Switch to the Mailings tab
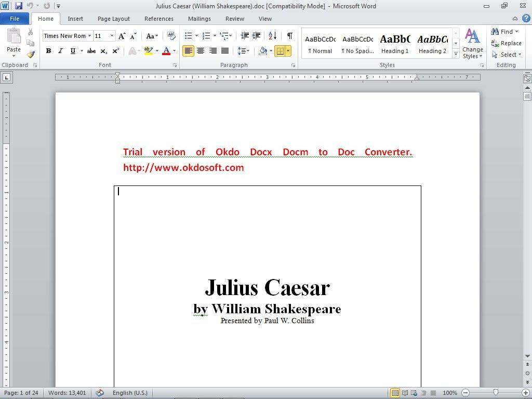Viewport: 532px width, 399px height. click(199, 19)
